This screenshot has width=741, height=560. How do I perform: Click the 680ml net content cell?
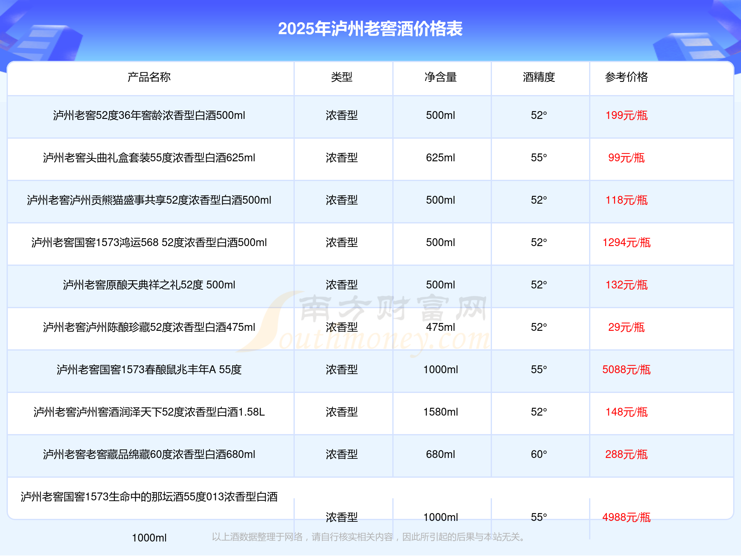click(x=440, y=455)
